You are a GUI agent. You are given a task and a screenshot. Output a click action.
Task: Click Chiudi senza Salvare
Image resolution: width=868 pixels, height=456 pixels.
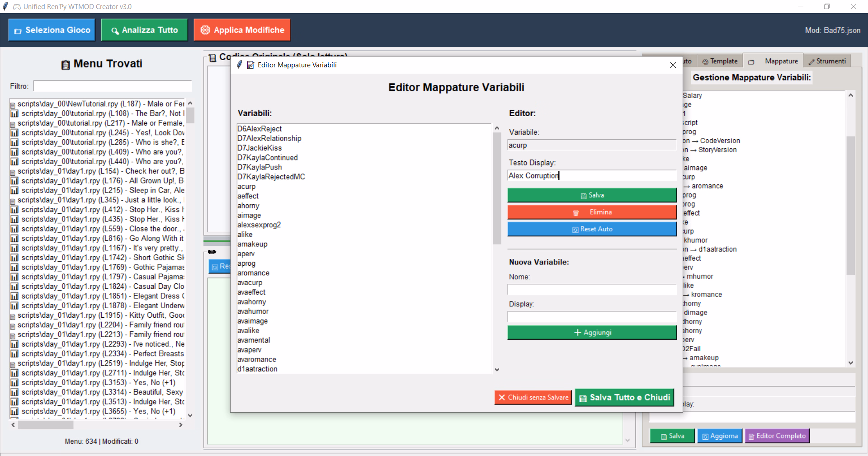click(533, 398)
